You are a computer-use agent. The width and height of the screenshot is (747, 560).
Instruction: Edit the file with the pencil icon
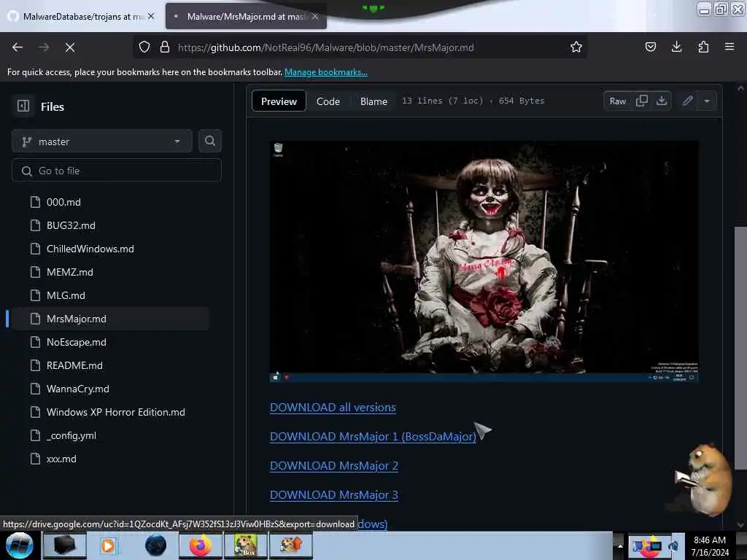point(687,101)
